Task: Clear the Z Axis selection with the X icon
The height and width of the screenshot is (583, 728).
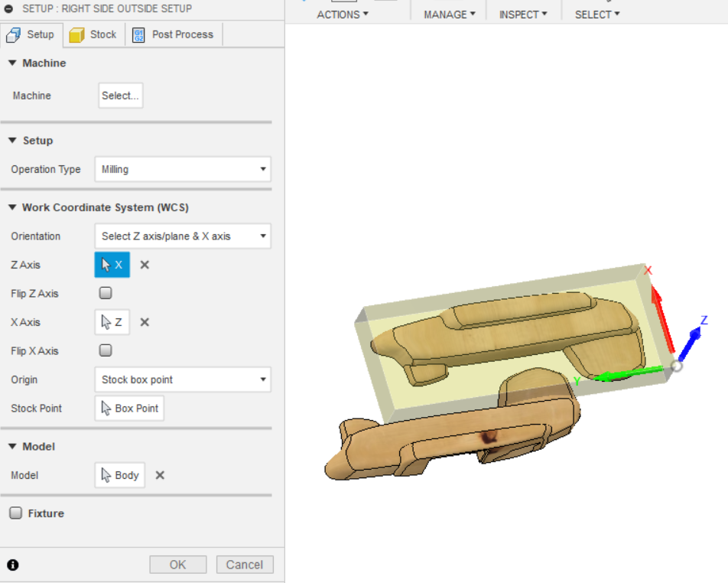Action: pos(145,264)
